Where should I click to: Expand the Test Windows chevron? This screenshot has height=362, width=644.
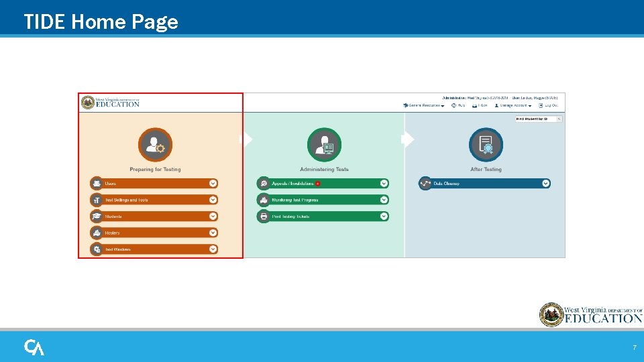click(213, 249)
